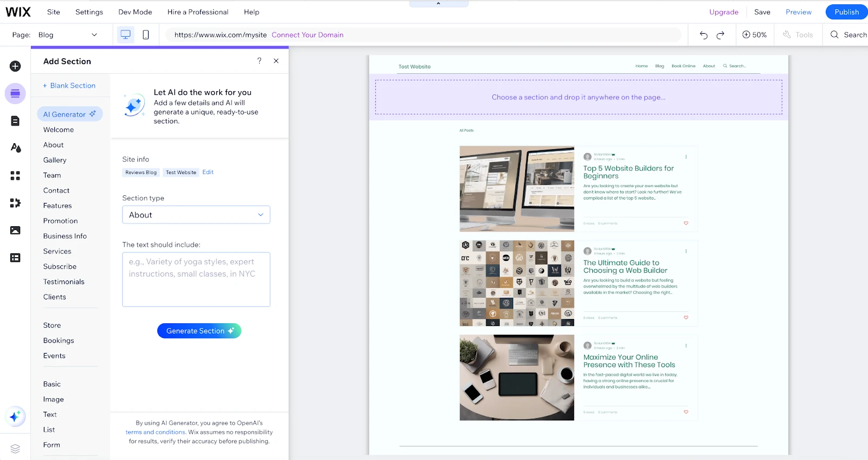Image resolution: width=868 pixels, height=460 pixels.
Task: Click the Reviews Blog site info tag
Action: click(141, 173)
